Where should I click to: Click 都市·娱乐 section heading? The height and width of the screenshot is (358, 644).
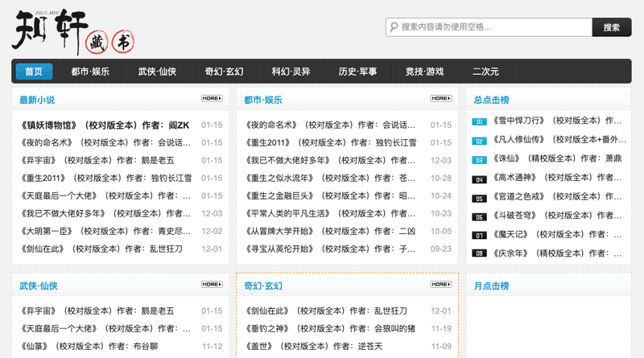click(263, 100)
